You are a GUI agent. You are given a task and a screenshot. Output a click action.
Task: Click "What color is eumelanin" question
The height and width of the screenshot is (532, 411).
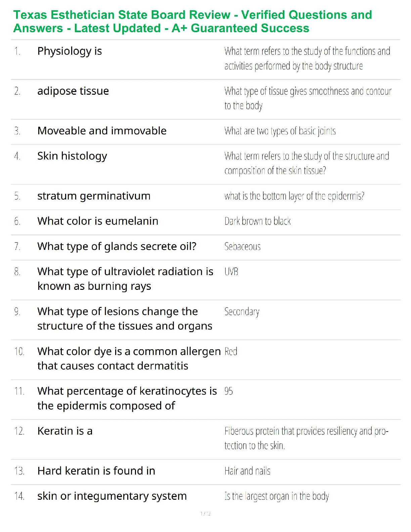[98, 221]
